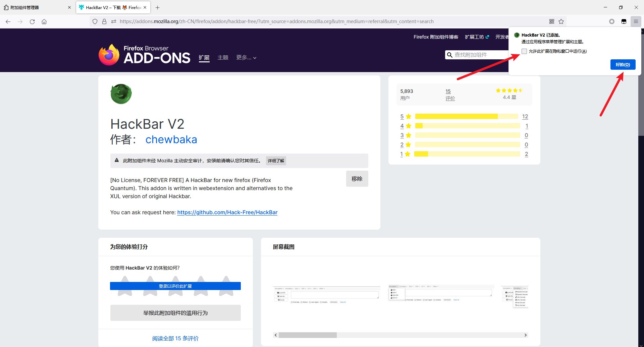This screenshot has height=347, width=644.
Task: Reload the current page
Action: [x=32, y=21]
